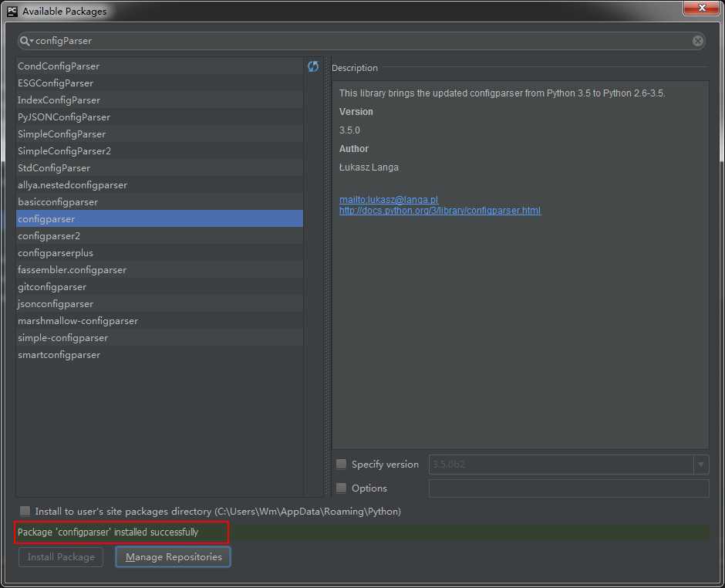Select configparserplus package
725x588 pixels.
tap(160, 252)
